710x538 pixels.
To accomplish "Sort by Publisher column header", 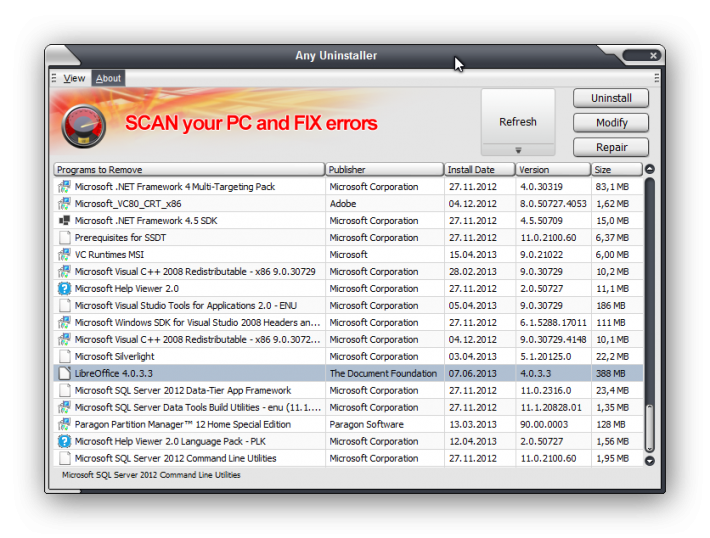I will (x=384, y=169).
